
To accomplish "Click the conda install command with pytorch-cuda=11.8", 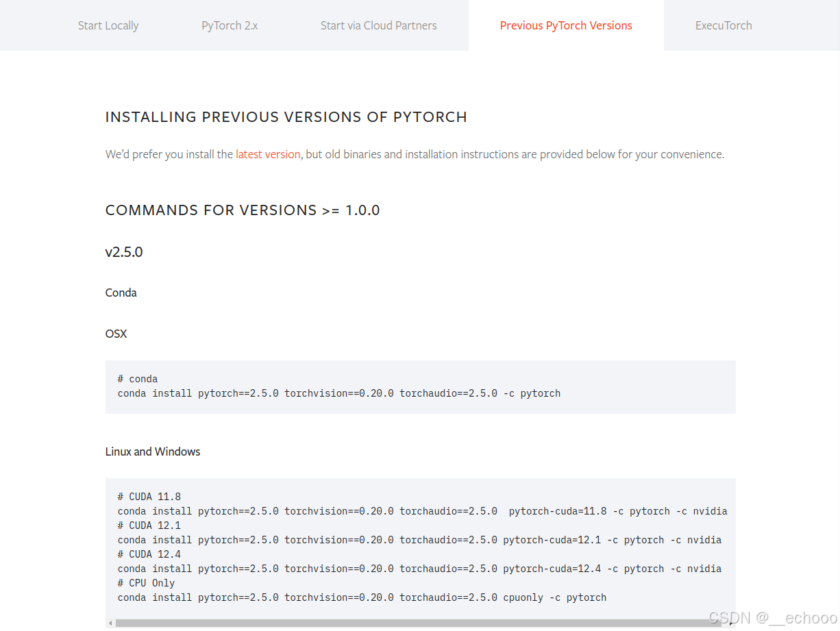I will (422, 511).
